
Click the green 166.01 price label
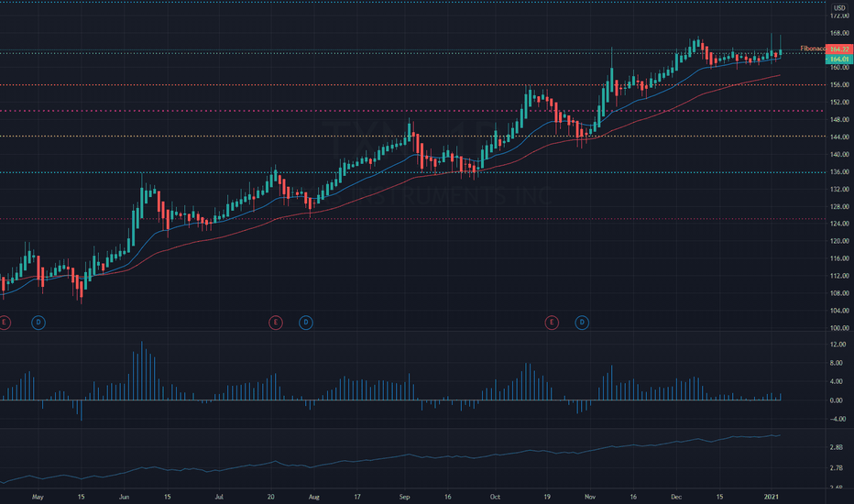[x=839, y=59]
